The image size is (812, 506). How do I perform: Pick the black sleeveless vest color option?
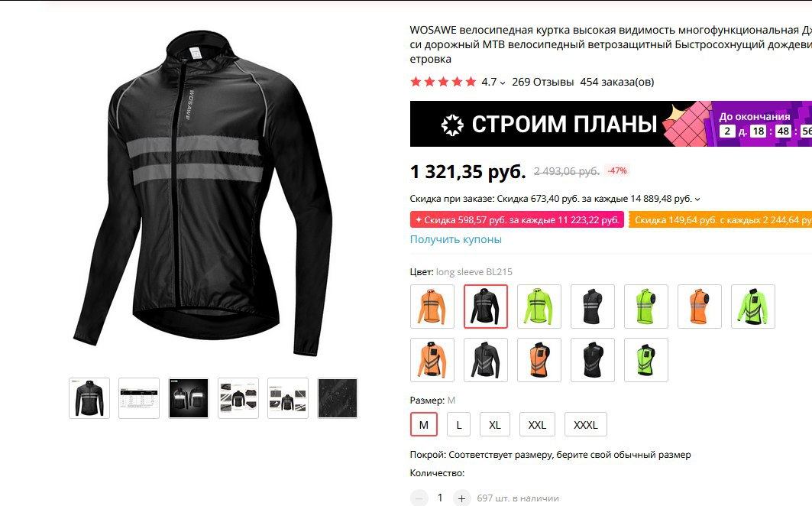(593, 307)
